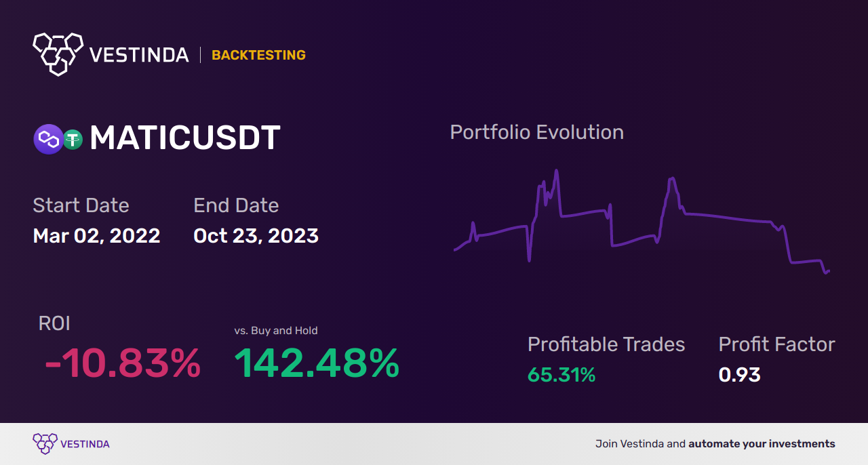The image size is (868, 465).
Task: Click the Start Date label
Action: 81,205
